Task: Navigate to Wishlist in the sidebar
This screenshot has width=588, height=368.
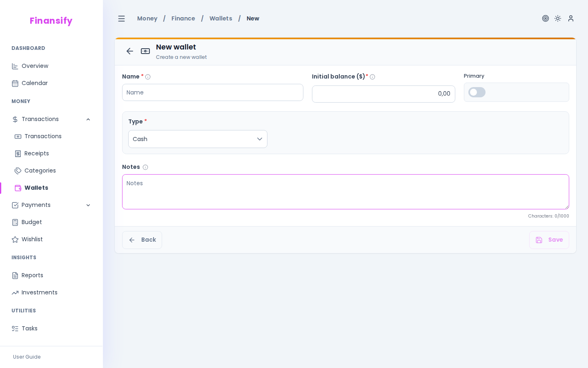Action: coord(32,239)
